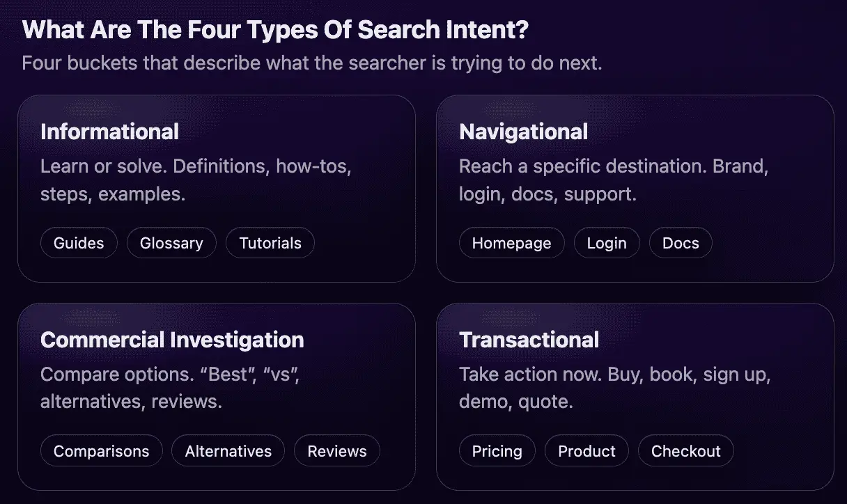Click the Comparisons tag
847x504 pixels.
point(101,451)
